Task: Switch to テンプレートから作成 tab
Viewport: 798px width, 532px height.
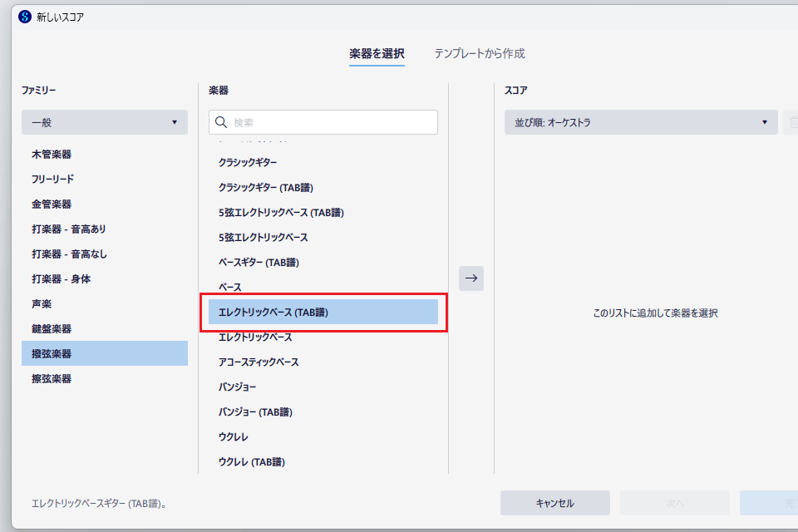Action: point(480,53)
